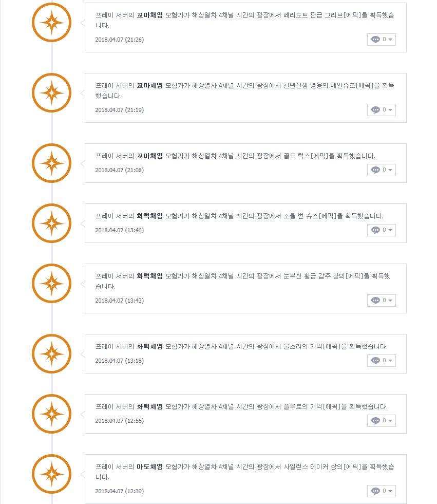Open the 마도채영 character link
437x504 pixels.
[x=149, y=467]
